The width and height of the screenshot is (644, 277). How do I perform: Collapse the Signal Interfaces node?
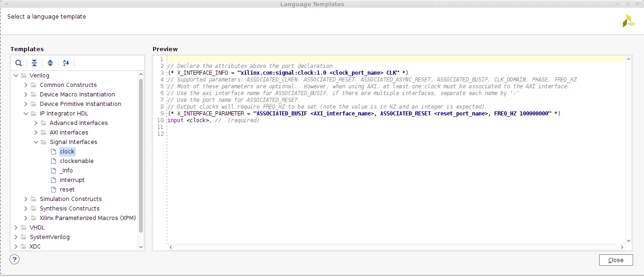[x=36, y=142]
